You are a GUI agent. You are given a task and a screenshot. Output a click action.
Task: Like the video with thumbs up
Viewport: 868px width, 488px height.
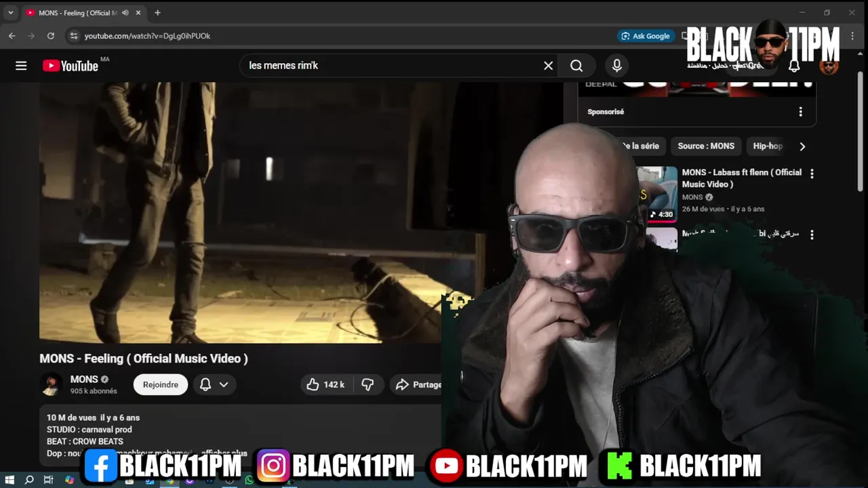point(313,384)
